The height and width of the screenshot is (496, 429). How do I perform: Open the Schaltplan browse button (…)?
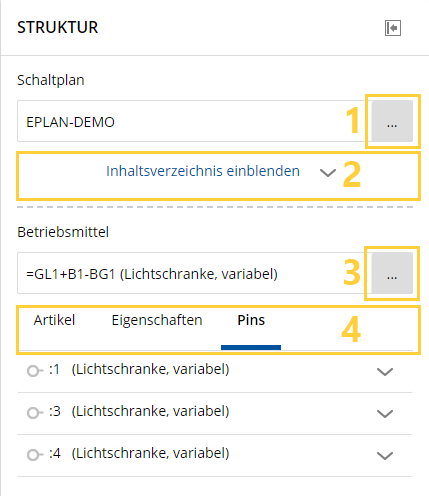point(392,121)
